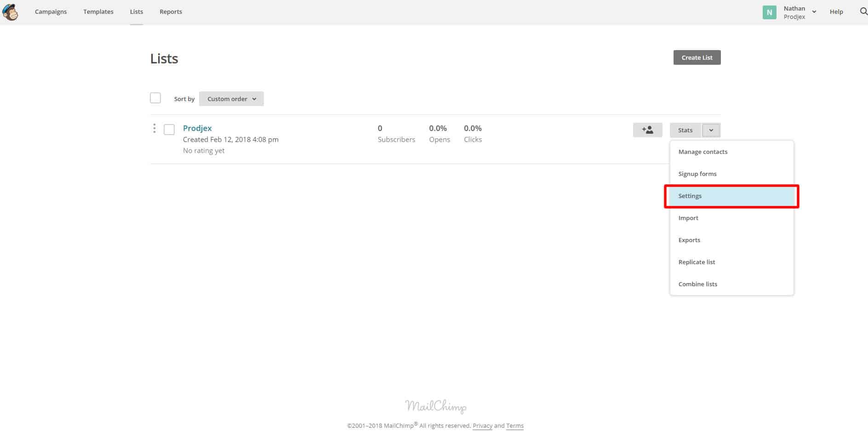Tick the select-all lists checkbox

(x=155, y=98)
